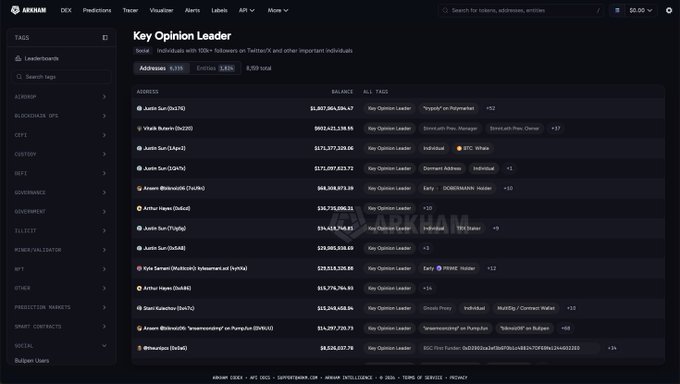Go to Predictions
680x384 pixels.
tap(97, 10)
